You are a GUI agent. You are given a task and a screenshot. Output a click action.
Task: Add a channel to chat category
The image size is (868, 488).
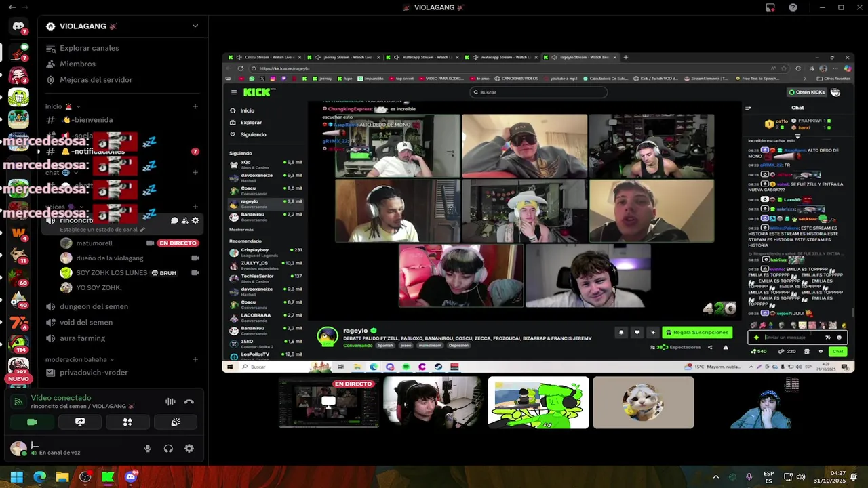(195, 172)
